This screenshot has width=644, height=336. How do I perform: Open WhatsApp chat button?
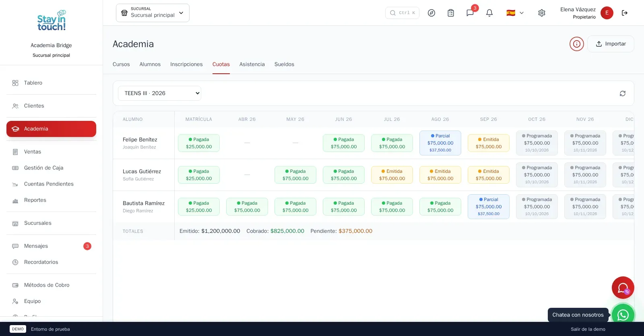[623, 315]
